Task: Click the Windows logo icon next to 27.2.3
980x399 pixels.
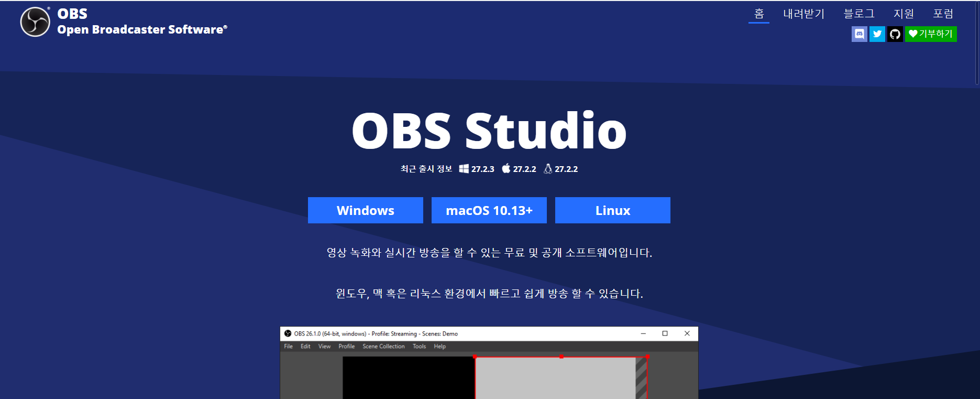Action: (x=464, y=168)
